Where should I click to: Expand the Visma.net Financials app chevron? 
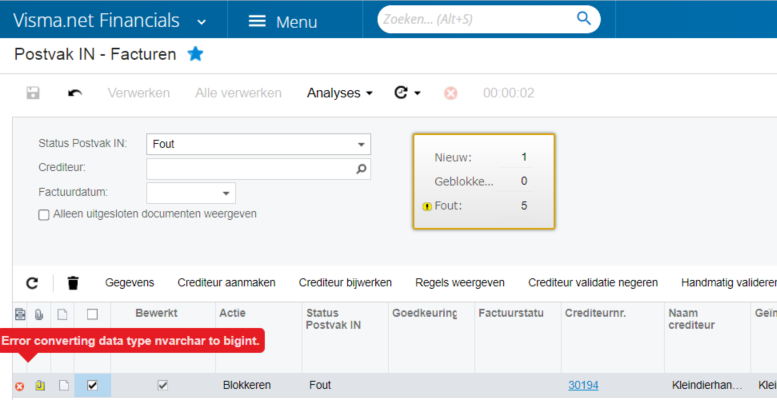(201, 22)
